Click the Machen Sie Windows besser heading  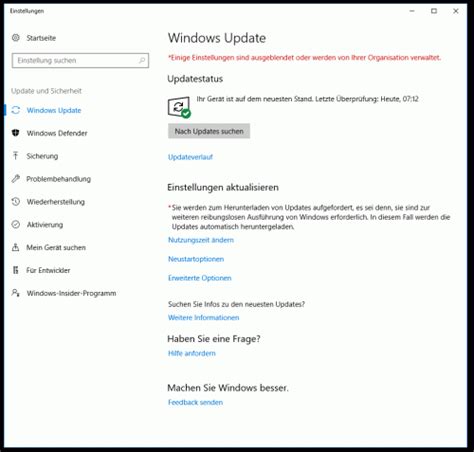pos(228,388)
